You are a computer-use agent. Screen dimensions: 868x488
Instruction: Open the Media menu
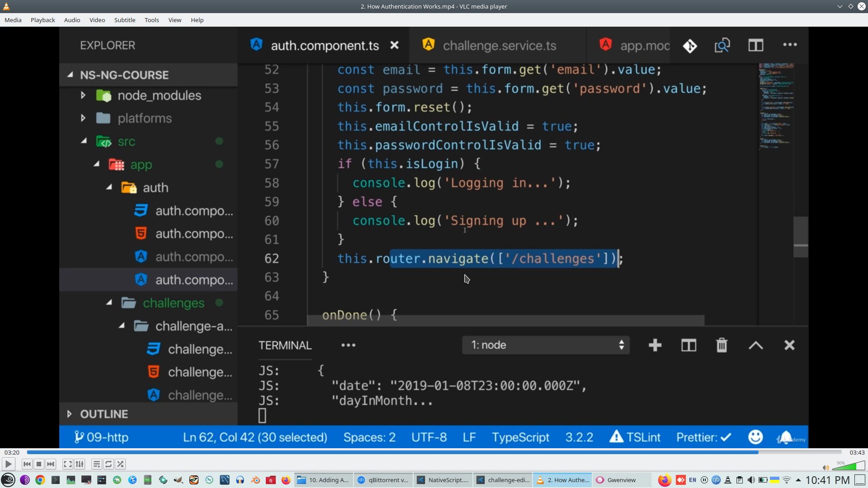(x=13, y=20)
